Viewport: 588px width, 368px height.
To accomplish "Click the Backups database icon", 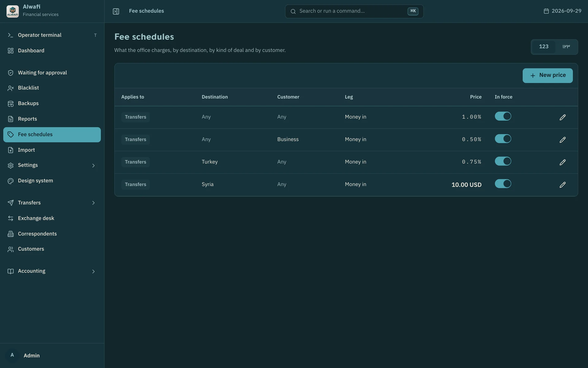I will click(x=10, y=104).
